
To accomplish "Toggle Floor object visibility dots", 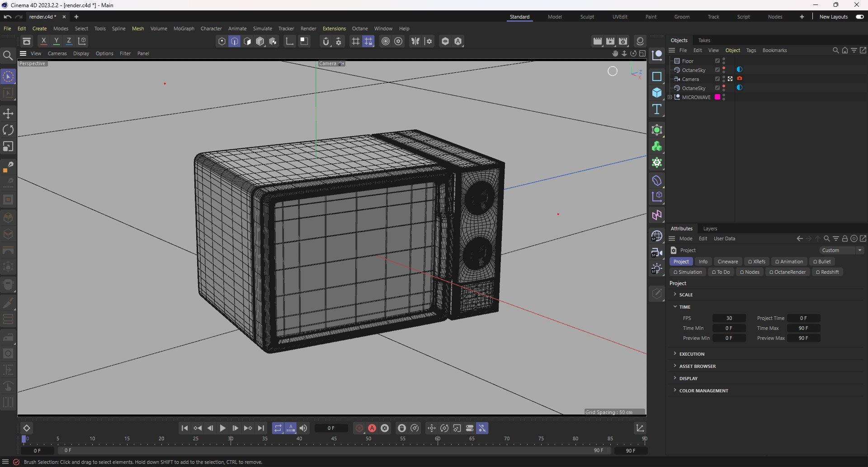I will point(724,61).
